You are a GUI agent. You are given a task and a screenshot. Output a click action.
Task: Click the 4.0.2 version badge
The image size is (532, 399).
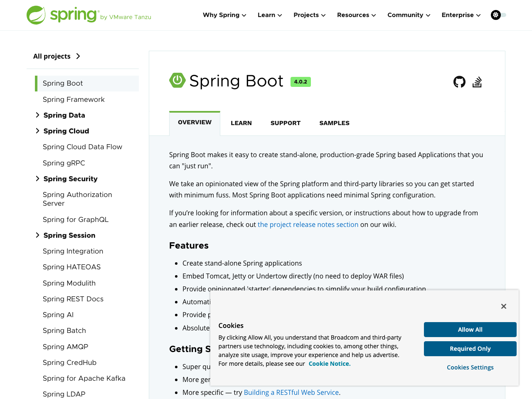coord(300,82)
